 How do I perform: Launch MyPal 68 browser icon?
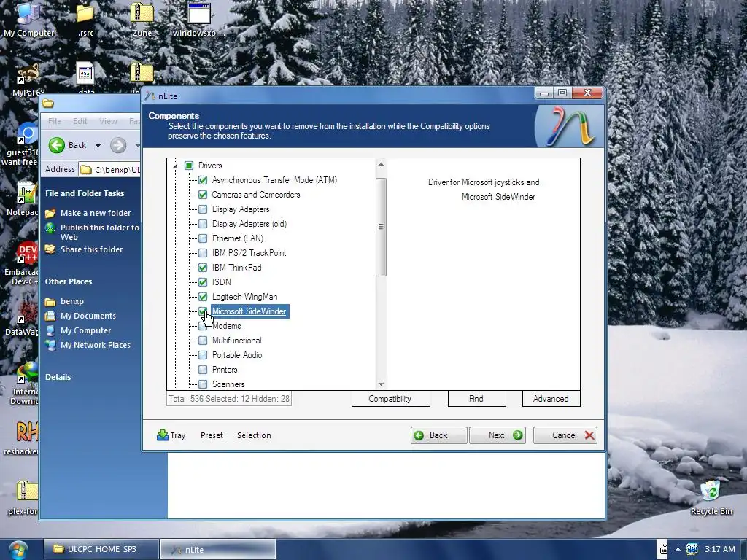click(x=28, y=79)
